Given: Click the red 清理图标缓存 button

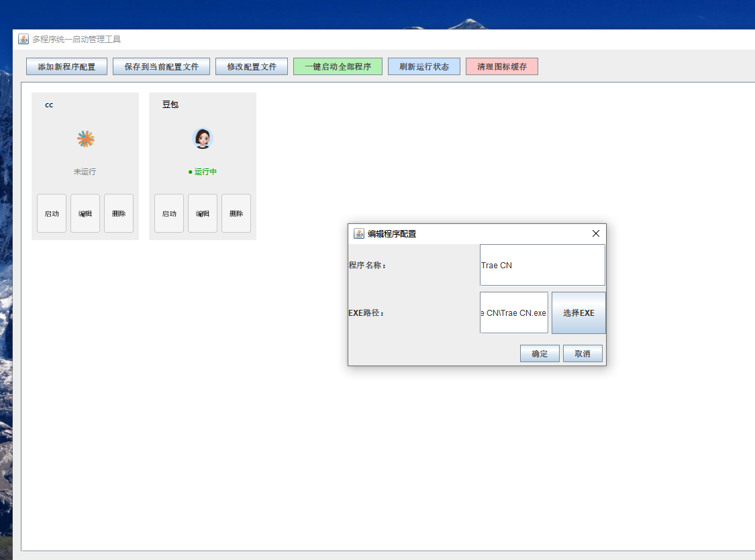Looking at the screenshot, I should (502, 66).
